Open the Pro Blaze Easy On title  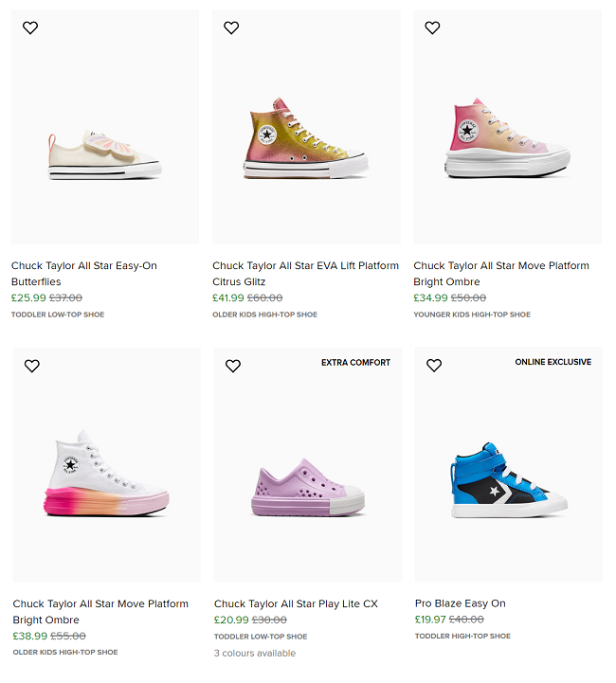461,603
